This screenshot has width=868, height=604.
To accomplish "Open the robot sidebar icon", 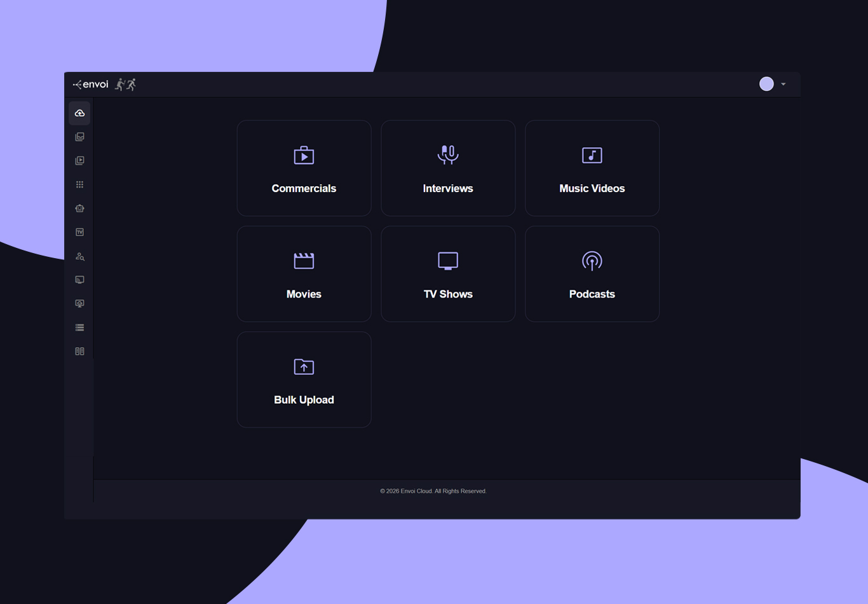I will [x=79, y=209].
